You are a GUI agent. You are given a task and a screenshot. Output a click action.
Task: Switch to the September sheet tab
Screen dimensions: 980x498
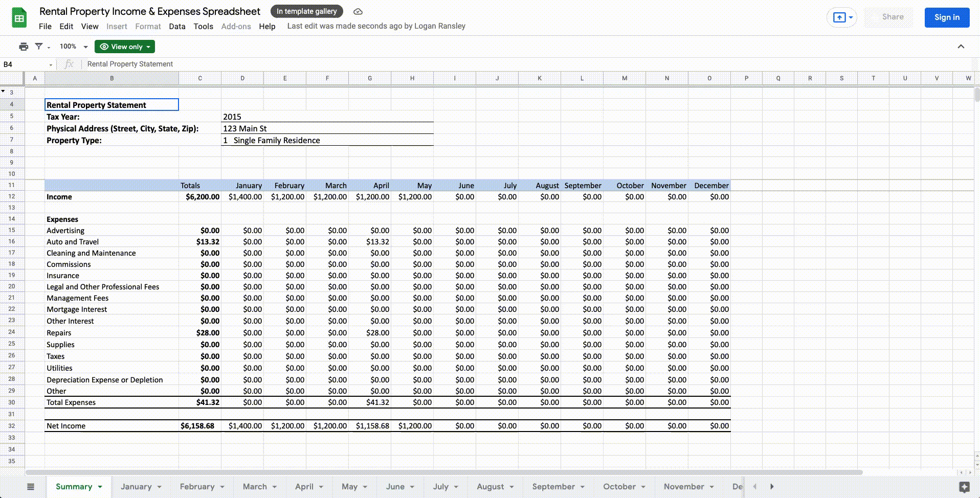point(553,487)
